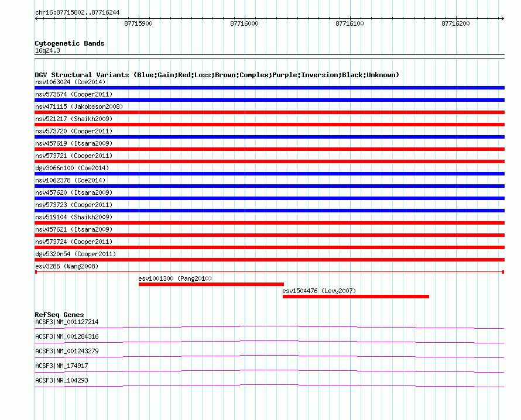Click the blue bar under nsv1062378
521x420 pixels.
tap(269, 186)
